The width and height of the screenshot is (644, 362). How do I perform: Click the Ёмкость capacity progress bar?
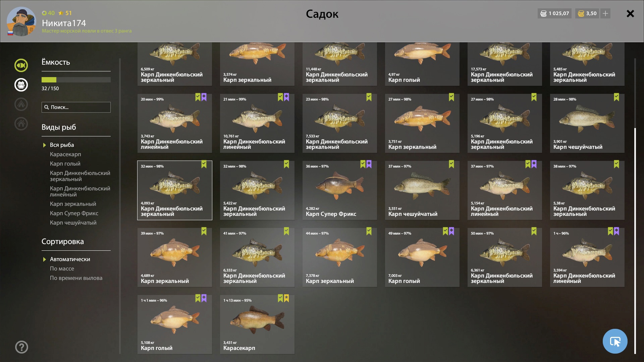(76, 80)
